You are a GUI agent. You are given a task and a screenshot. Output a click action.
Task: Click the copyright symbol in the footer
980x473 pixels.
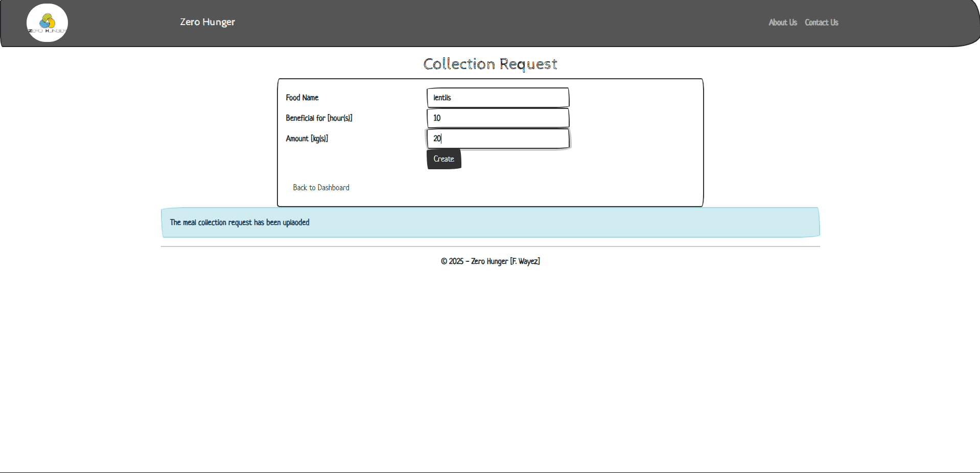[x=444, y=261]
